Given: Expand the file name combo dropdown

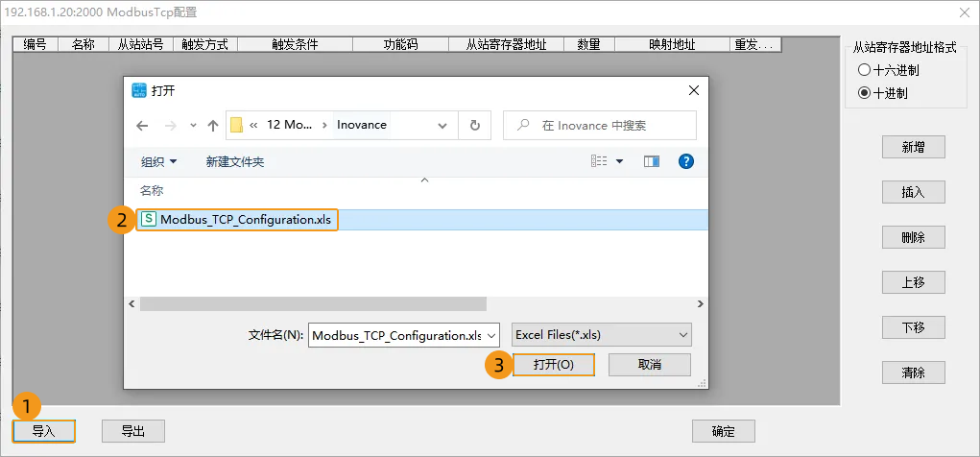Looking at the screenshot, I should [x=491, y=335].
